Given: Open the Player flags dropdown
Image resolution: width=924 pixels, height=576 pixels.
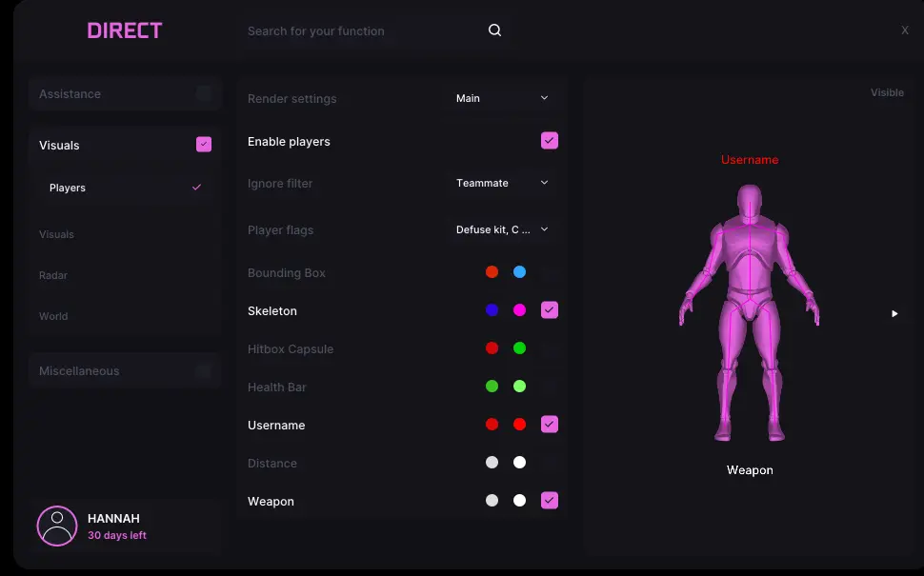Looking at the screenshot, I should tap(502, 229).
